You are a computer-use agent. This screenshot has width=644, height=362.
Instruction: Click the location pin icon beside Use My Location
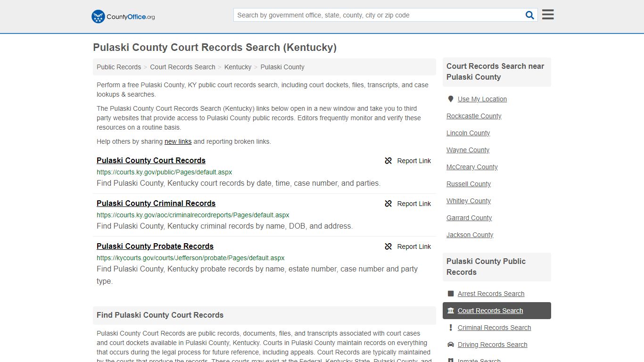coord(451,99)
